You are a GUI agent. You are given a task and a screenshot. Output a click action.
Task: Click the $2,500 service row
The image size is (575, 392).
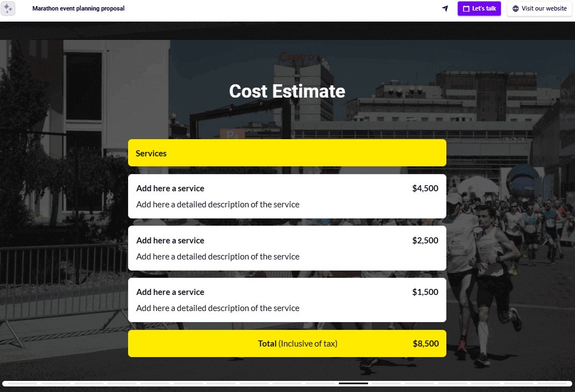point(287,248)
